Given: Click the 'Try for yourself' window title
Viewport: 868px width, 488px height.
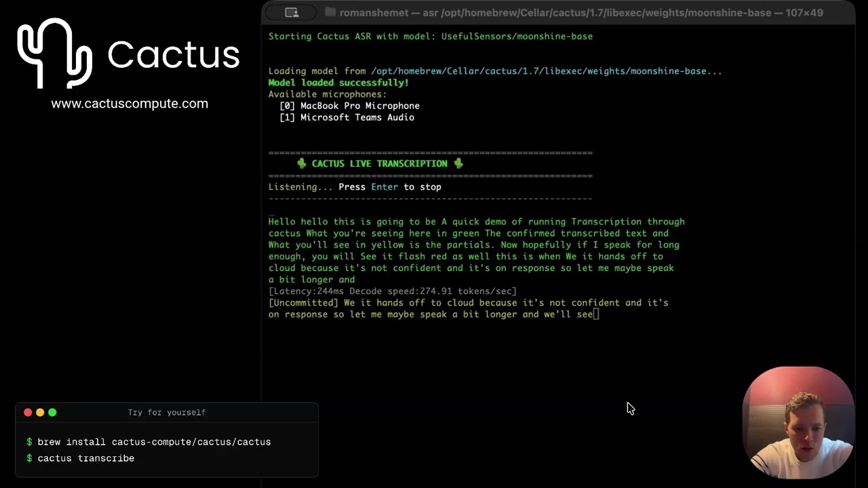Looking at the screenshot, I should tap(167, 412).
